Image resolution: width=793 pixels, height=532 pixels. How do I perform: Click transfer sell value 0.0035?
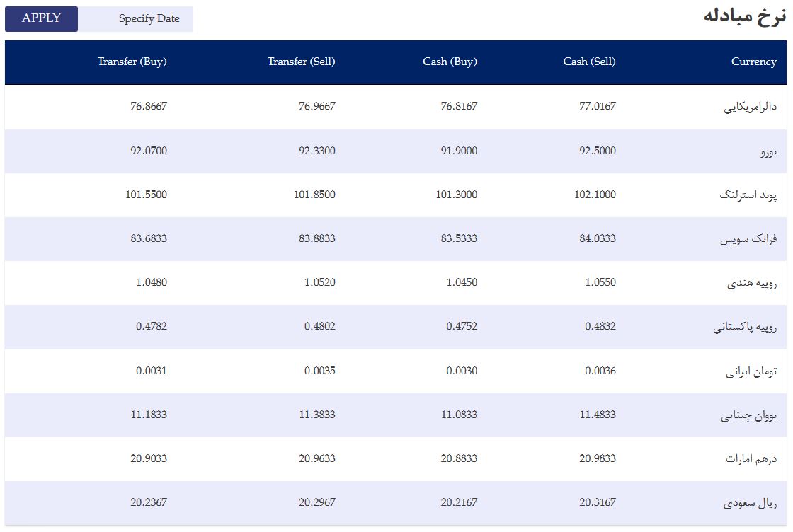point(319,371)
